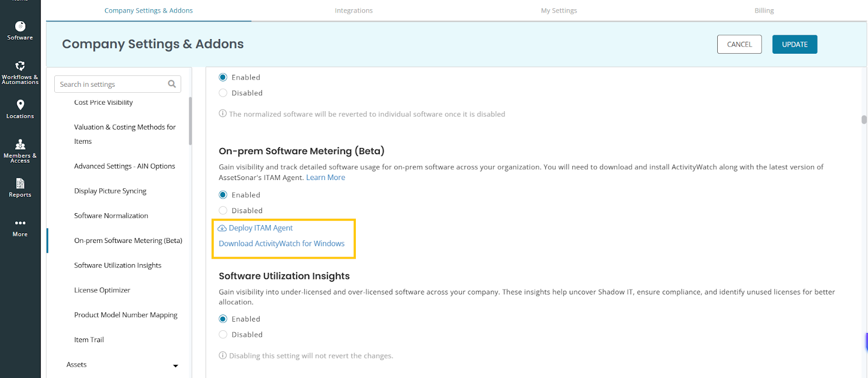Go to Locations via the pin icon

pyautogui.click(x=20, y=105)
